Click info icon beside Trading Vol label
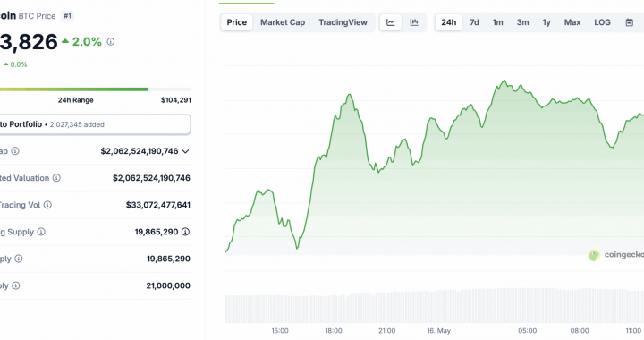644x340 pixels. [x=47, y=205]
